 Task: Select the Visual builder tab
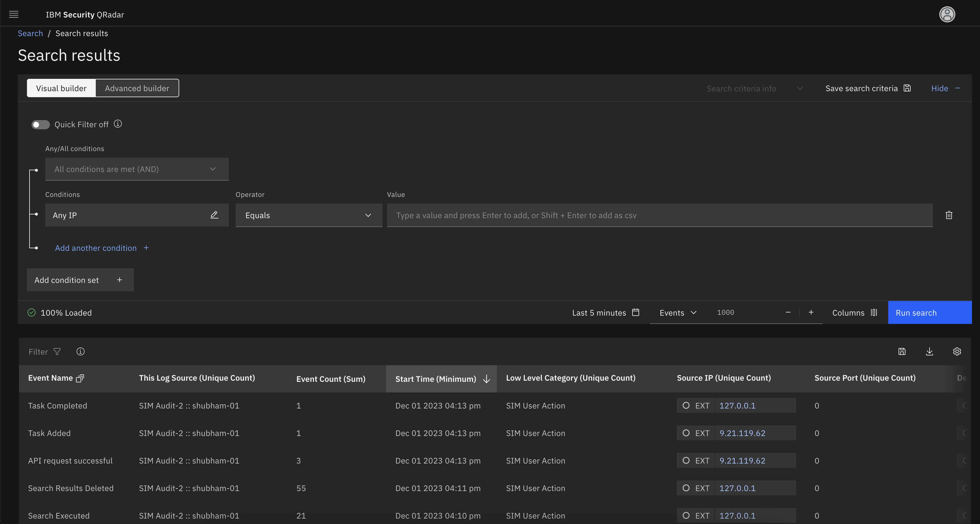(61, 88)
